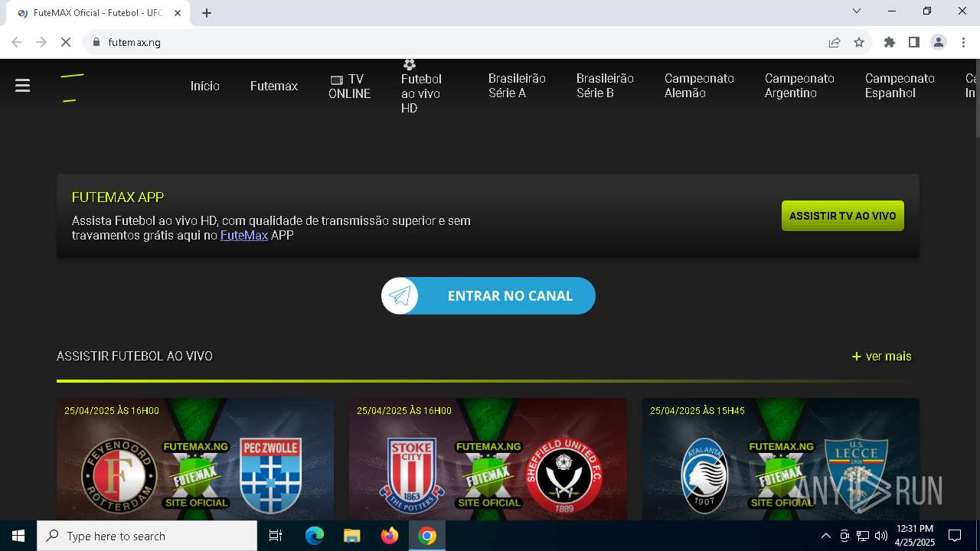Viewport: 980px width, 551px height.
Task: Click the ENTRAR NO CANAL button
Action: point(488,296)
